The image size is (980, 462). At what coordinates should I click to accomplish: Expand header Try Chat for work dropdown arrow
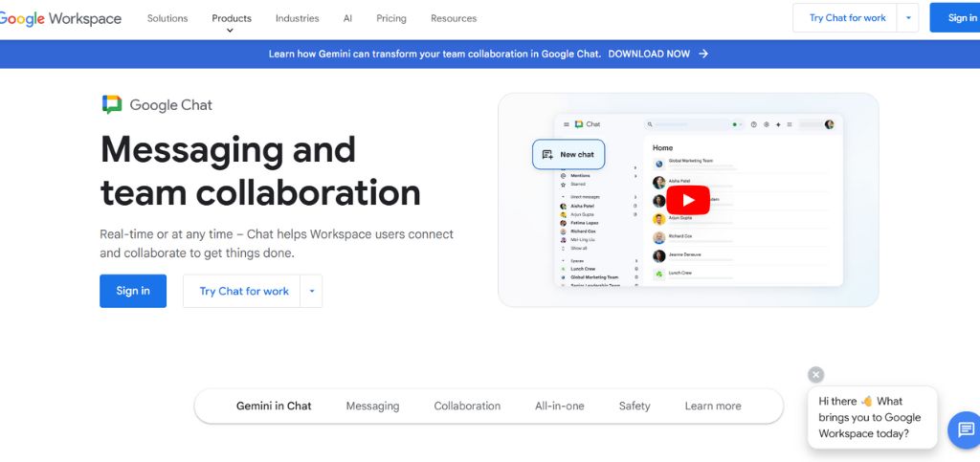908,17
